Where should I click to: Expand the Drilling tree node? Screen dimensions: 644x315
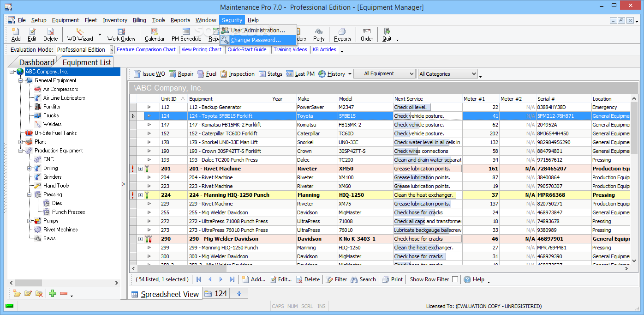tap(30, 168)
